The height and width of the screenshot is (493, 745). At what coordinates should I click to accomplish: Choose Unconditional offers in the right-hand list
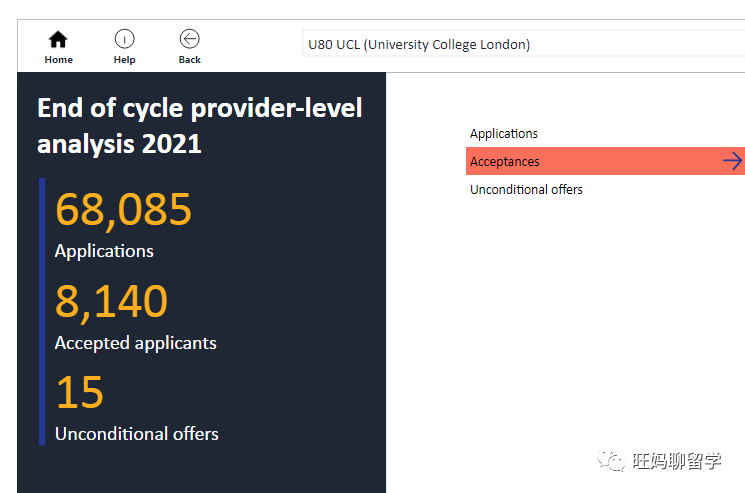(x=526, y=190)
